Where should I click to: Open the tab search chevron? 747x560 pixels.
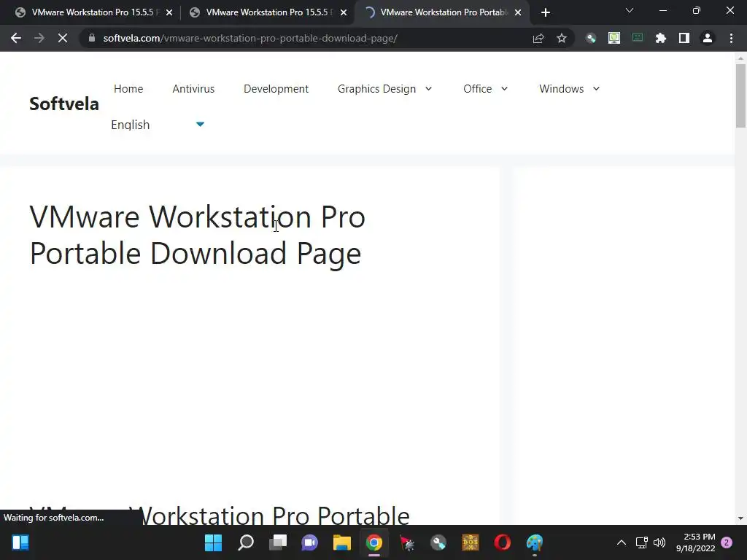(x=630, y=10)
